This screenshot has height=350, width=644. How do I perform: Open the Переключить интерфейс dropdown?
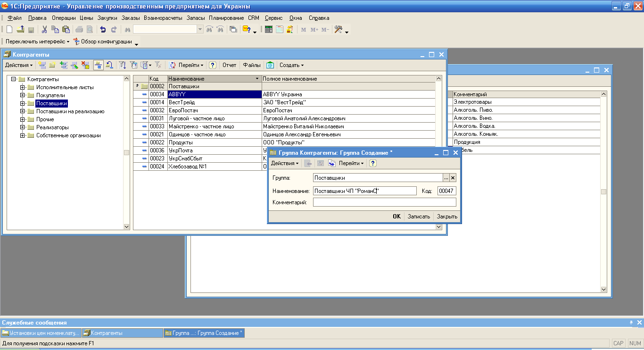coord(37,42)
